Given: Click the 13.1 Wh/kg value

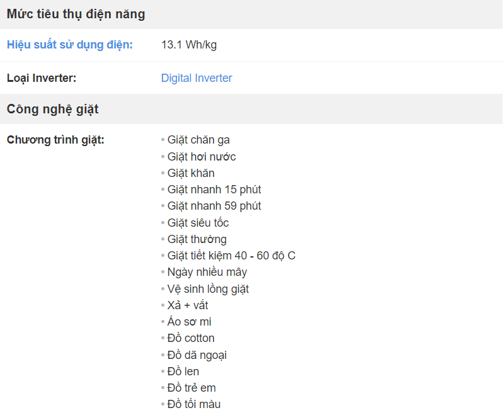Looking at the screenshot, I should 189,45.
